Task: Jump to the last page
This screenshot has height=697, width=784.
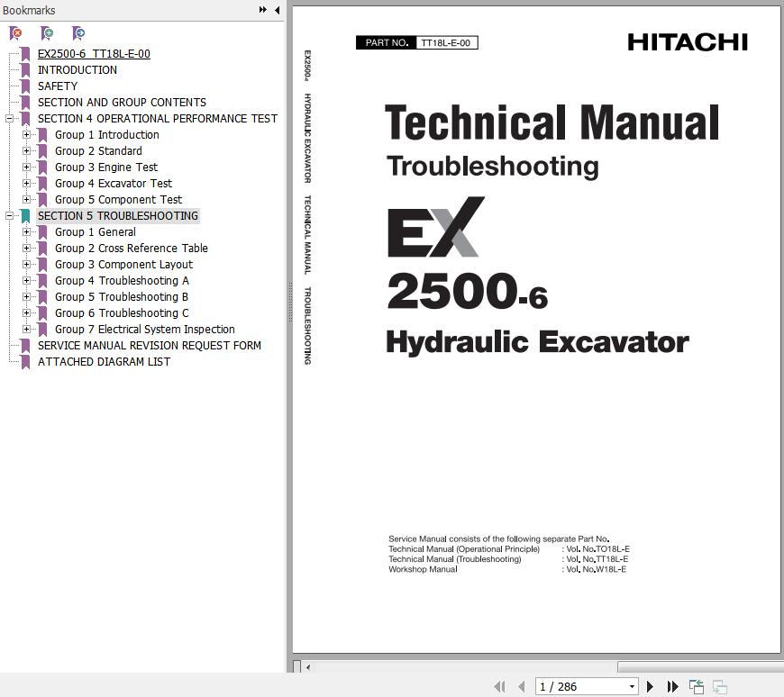Action: click(672, 686)
